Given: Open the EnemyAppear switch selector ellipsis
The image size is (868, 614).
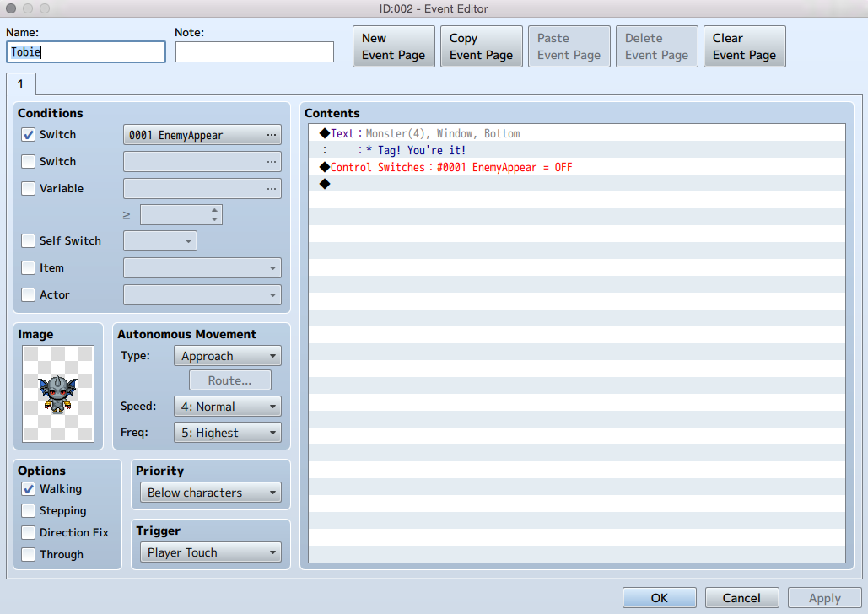Looking at the screenshot, I should tap(272, 135).
